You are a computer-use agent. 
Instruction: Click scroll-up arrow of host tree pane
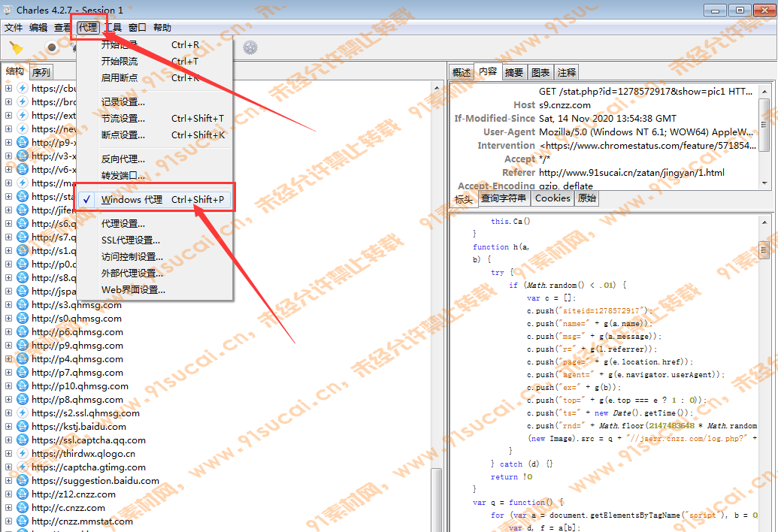(x=437, y=88)
